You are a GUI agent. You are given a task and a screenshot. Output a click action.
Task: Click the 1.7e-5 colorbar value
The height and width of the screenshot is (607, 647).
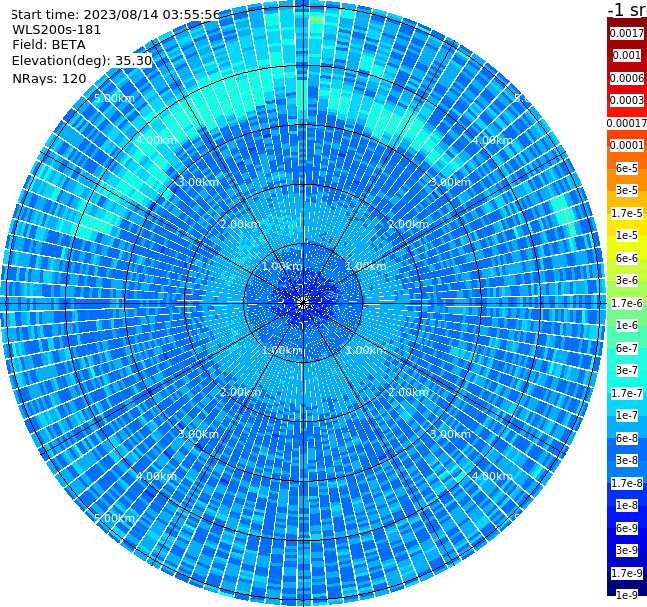627,213
